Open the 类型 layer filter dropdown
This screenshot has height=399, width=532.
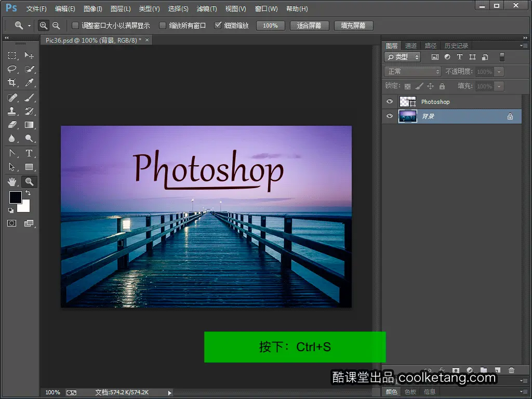tap(403, 57)
